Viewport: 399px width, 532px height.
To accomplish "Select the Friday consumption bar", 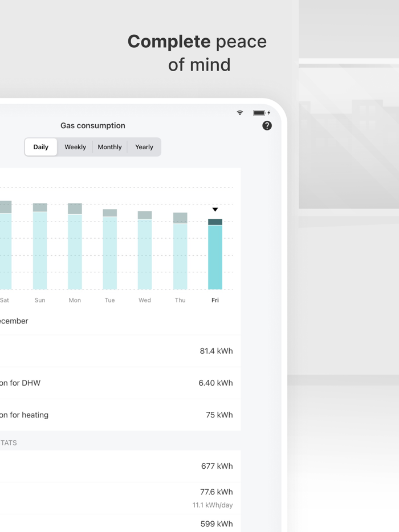I will 215,255.
